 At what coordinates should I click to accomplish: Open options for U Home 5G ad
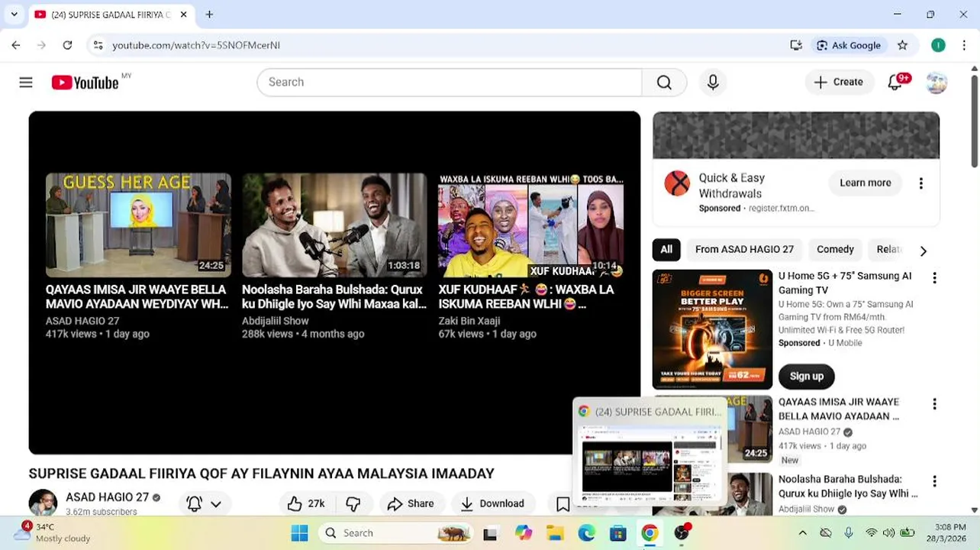click(x=934, y=278)
